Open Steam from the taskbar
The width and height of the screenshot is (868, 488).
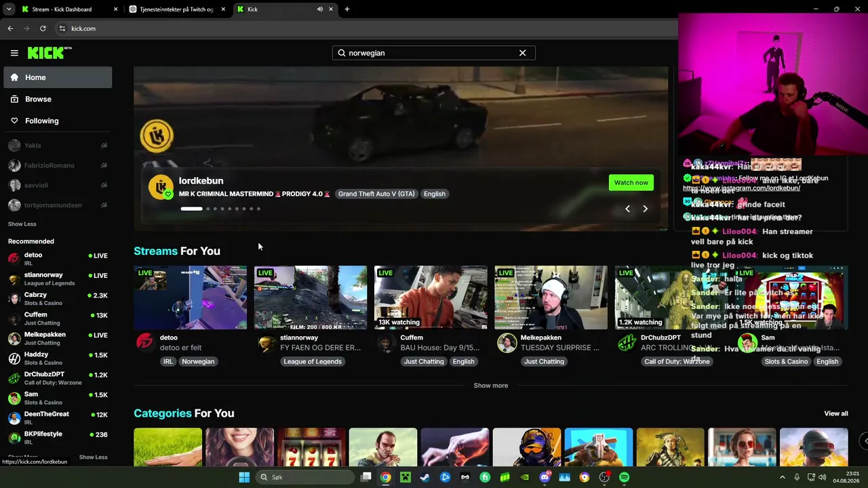coord(425,477)
